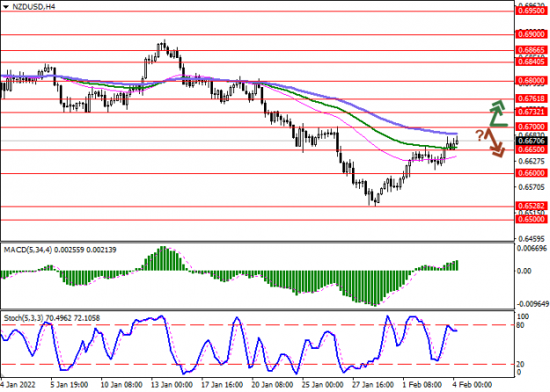Select the 4 Feb 00:00 time label
The image size is (550, 392).
click(x=473, y=385)
